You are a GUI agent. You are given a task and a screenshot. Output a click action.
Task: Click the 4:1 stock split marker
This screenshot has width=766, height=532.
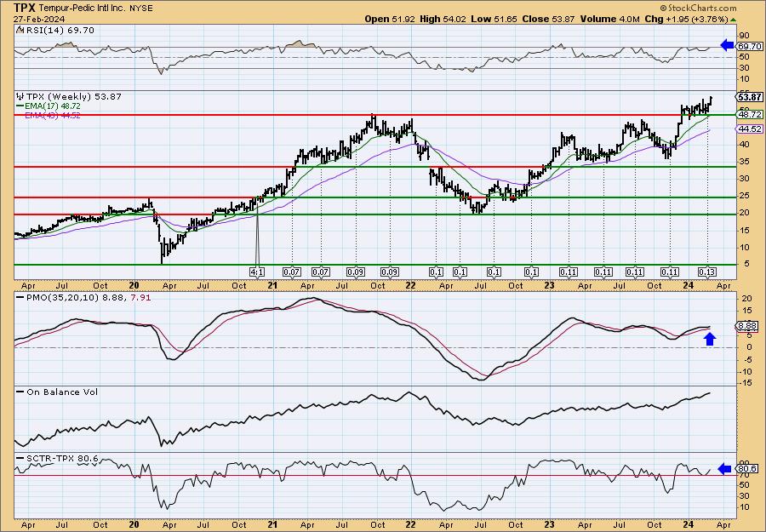coord(256,272)
